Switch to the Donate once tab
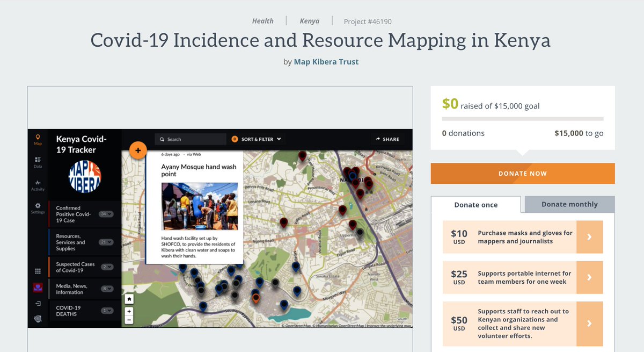Viewport: 644px width, 352px height. tap(476, 205)
